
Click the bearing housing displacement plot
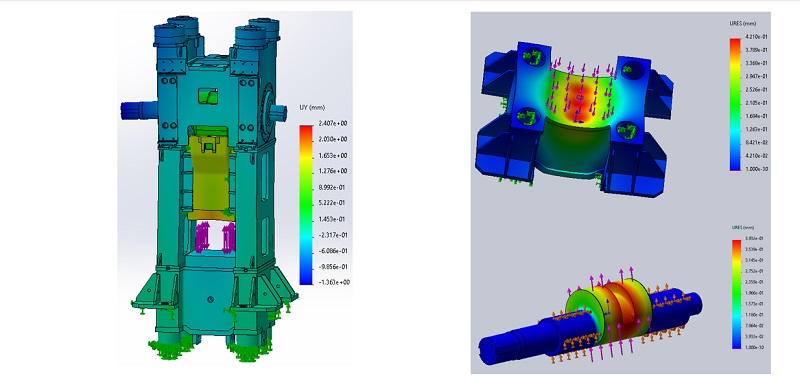pos(574,119)
